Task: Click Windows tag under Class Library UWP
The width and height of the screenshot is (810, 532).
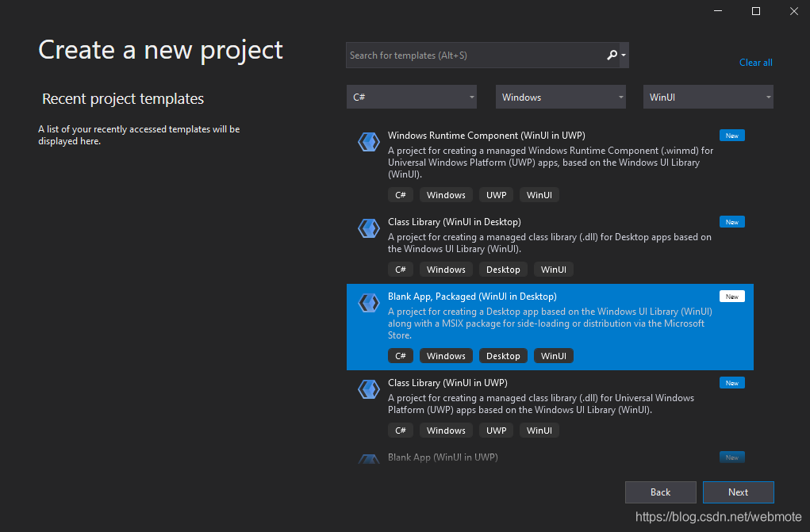Action: 446,431
